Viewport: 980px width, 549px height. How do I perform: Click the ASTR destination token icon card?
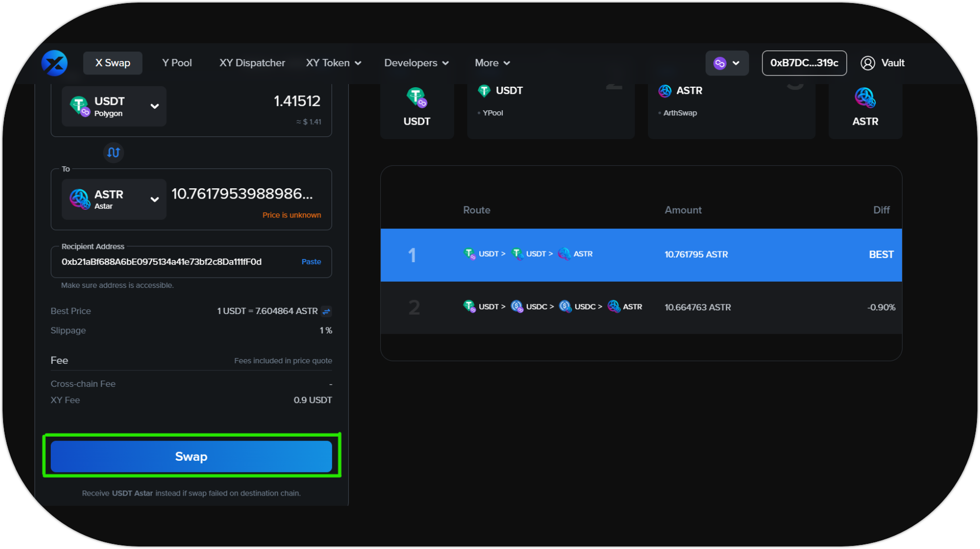[x=865, y=107]
